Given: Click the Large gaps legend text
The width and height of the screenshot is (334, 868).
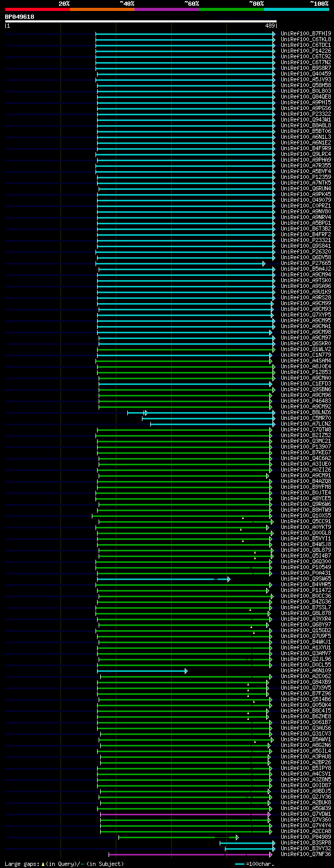Looking at the screenshot, I should coord(64,864).
